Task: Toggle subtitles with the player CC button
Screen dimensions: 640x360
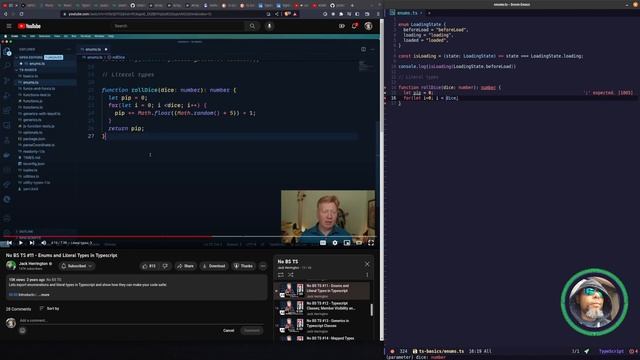Action: [323, 243]
